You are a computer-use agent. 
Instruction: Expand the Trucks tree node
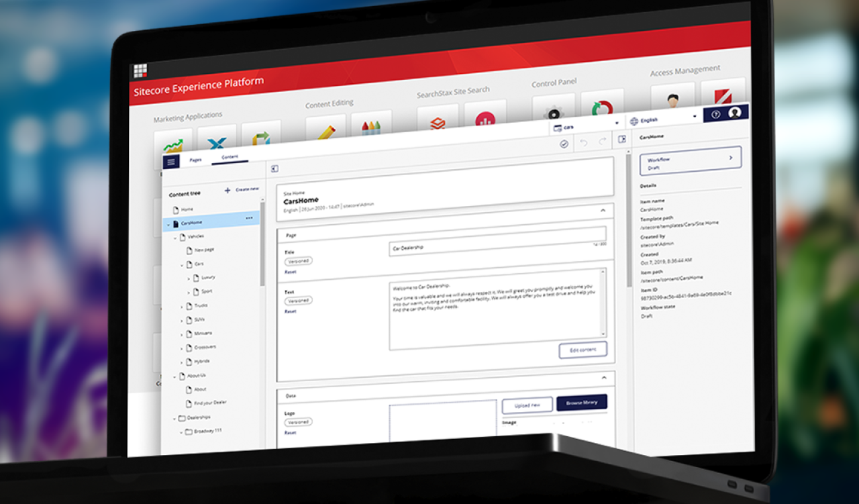181,307
